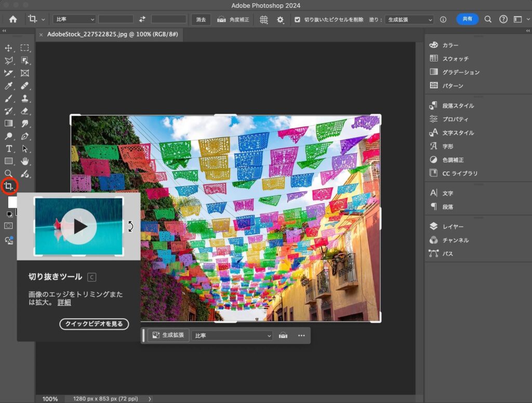This screenshot has height=403, width=532.
Task: Toggle Quick Mask mode icon in toolbar
Action: pyautogui.click(x=8, y=226)
